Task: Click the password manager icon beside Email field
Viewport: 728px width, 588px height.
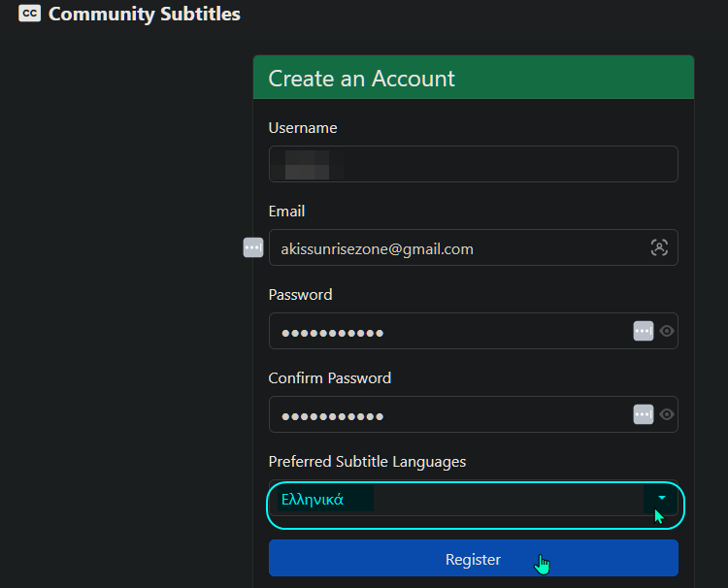Action: click(252, 247)
